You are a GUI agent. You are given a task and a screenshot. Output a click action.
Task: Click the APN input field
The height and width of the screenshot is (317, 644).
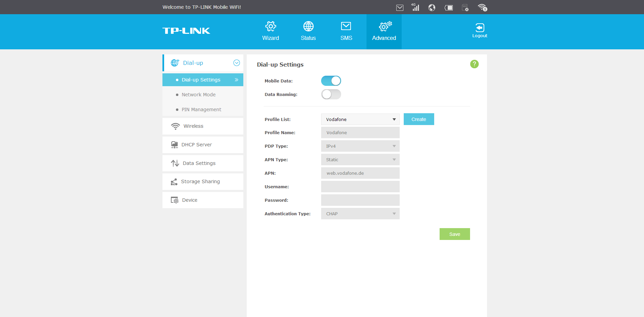click(360, 173)
